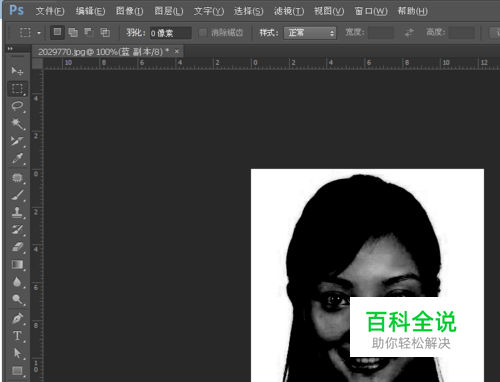
Task: Choose Subtract from selection mode
Action: click(x=89, y=32)
